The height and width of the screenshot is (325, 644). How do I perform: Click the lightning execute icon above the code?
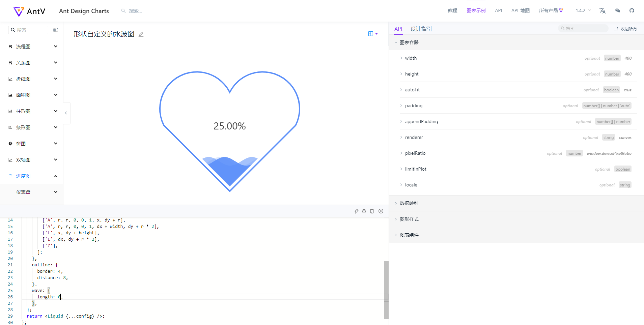[x=357, y=211]
